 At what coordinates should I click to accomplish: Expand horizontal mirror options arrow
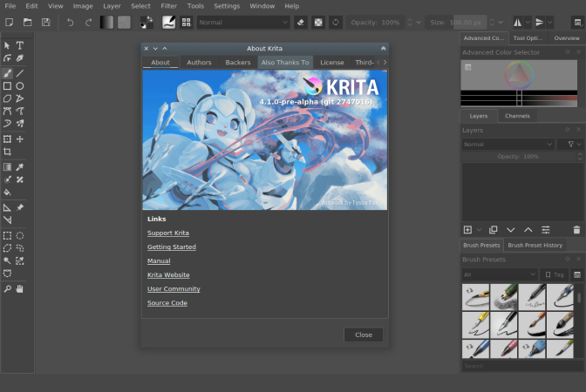[x=528, y=23]
